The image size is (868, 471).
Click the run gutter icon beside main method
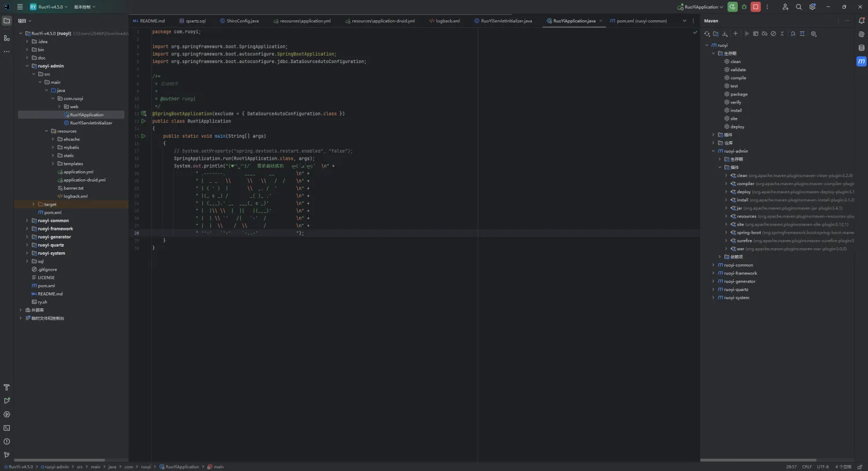tap(144, 136)
